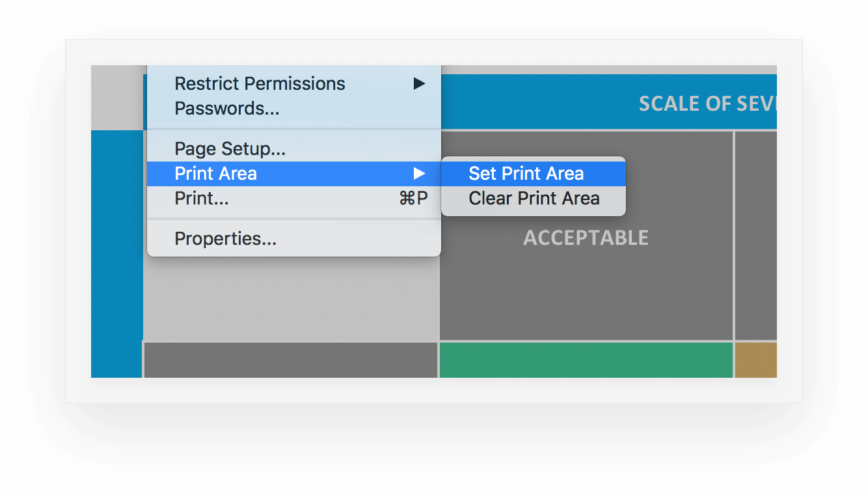868x495 pixels.
Task: Open the Page Setup dialog
Action: coord(229,148)
